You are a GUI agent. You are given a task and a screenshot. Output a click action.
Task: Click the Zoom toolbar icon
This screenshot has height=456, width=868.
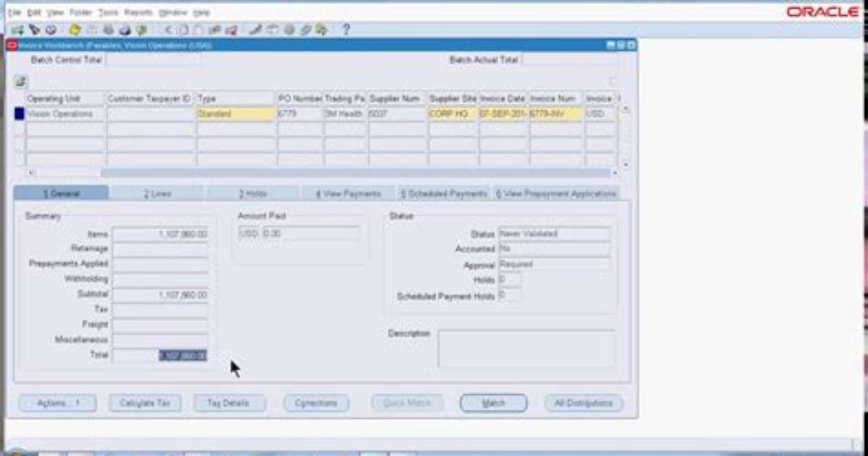click(x=272, y=30)
